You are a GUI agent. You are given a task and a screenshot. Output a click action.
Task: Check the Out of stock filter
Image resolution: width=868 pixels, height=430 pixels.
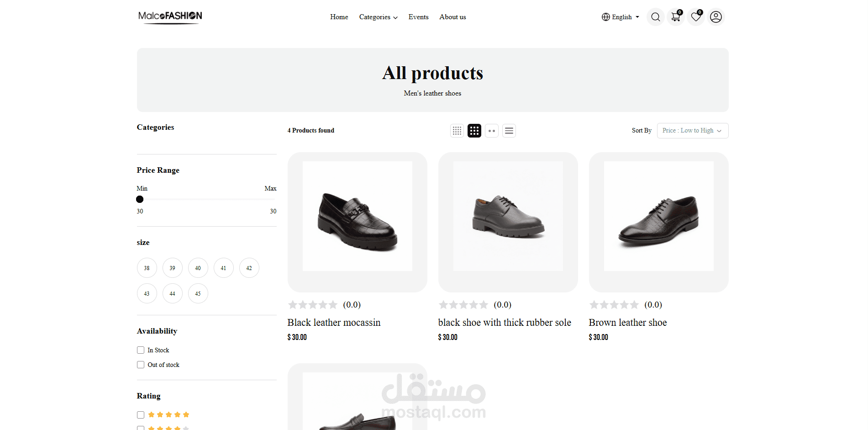point(141,365)
